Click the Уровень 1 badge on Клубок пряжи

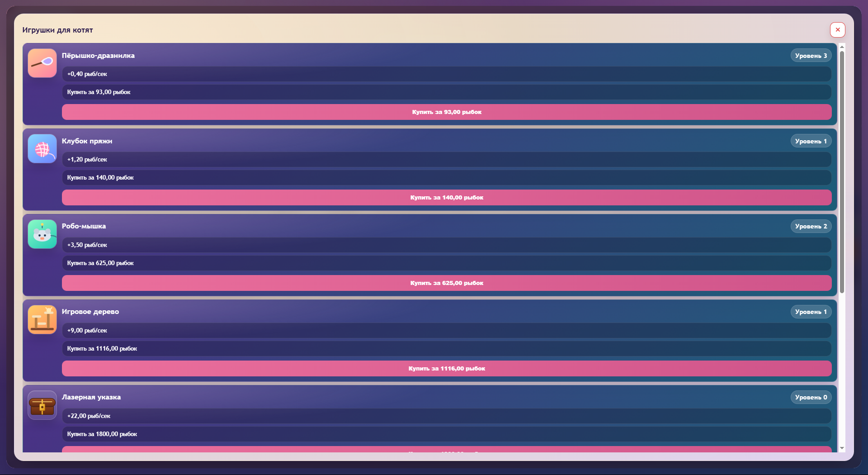tap(811, 141)
